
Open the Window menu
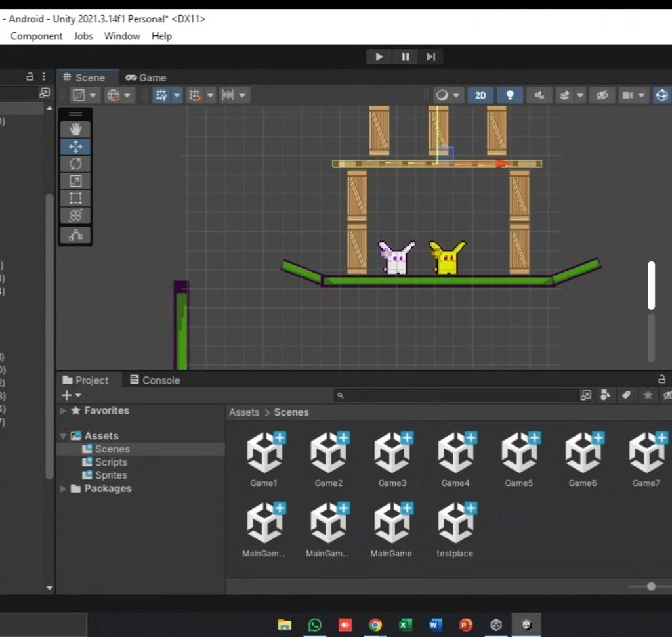point(122,36)
